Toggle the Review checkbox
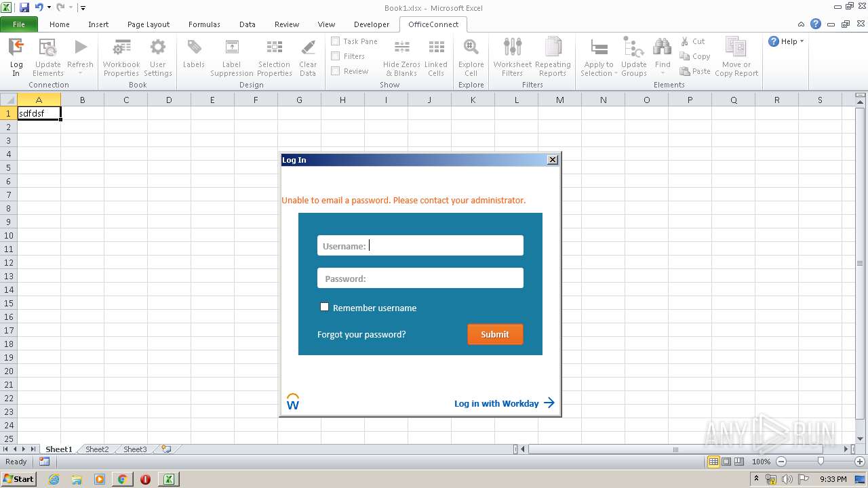 (x=335, y=71)
